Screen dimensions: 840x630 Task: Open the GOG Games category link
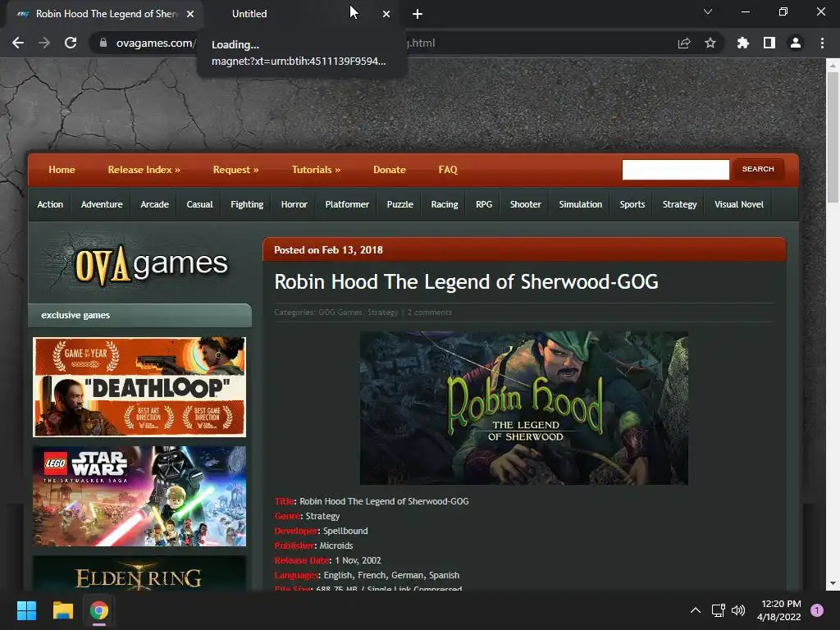[340, 313]
